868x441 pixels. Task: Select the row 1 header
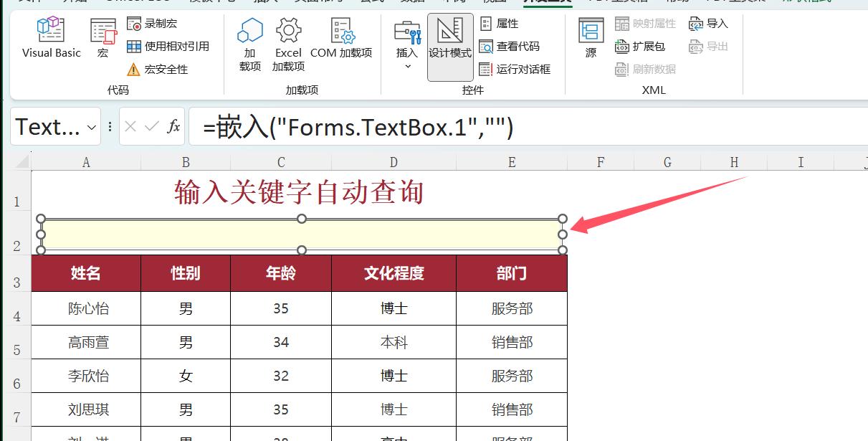[16, 192]
